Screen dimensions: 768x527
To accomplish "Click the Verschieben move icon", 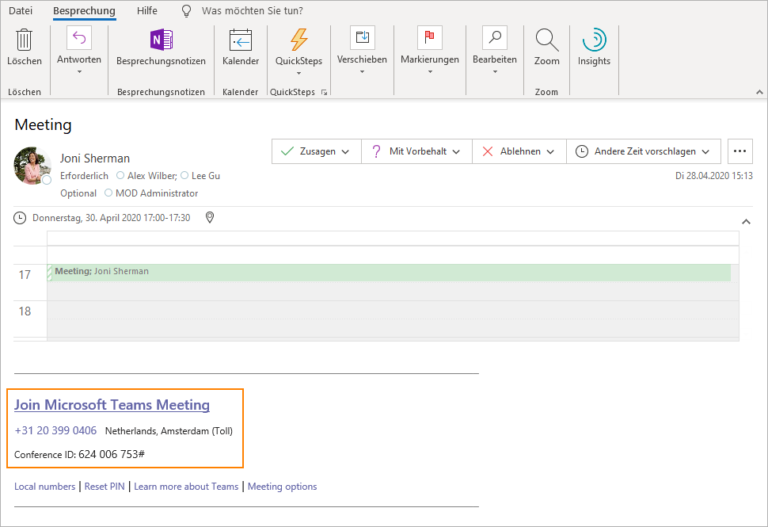I will [362, 38].
